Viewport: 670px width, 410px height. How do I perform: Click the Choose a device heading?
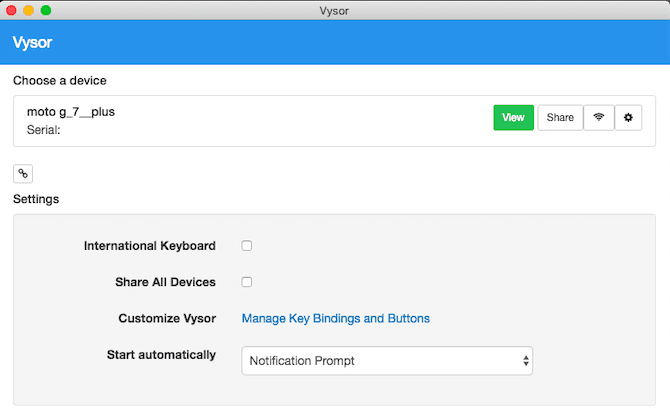[59, 80]
